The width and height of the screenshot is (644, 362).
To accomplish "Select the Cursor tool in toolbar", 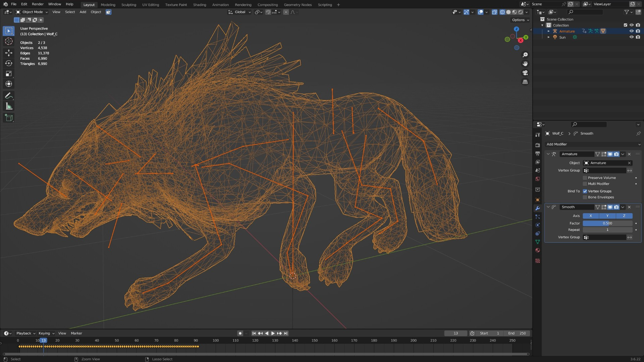I will point(9,41).
